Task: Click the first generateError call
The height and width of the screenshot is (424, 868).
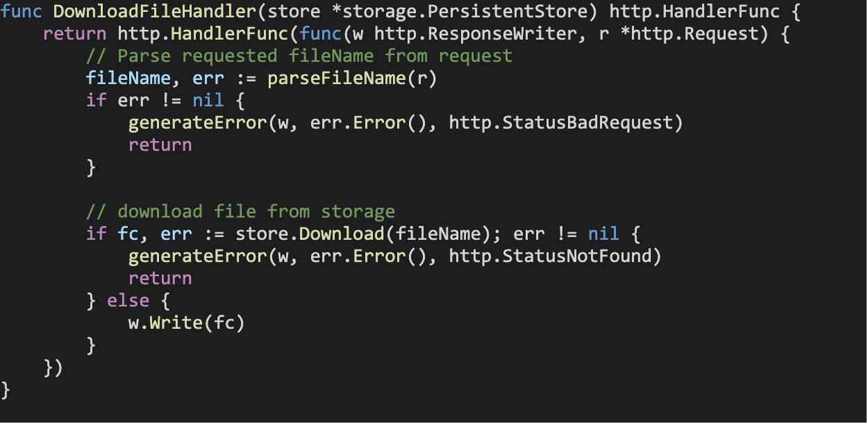Action: 198,123
